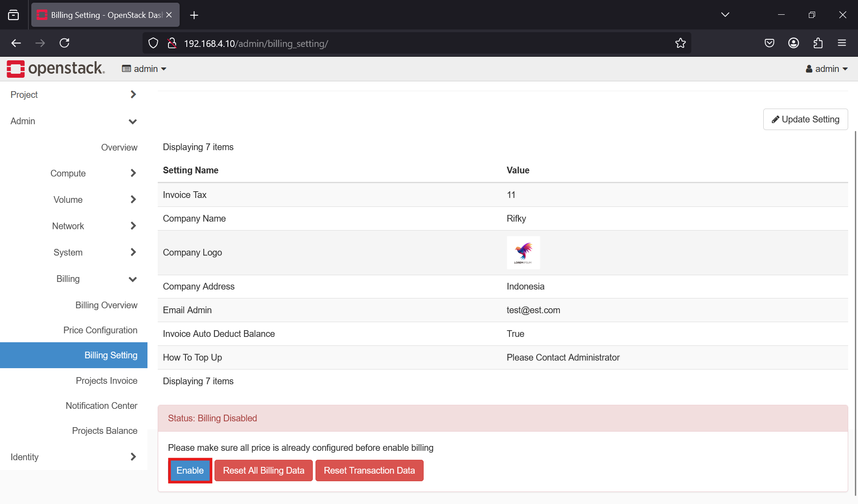Viewport: 858px width, 504px height.
Task: Click the Email Admin row label
Action: pos(187,310)
